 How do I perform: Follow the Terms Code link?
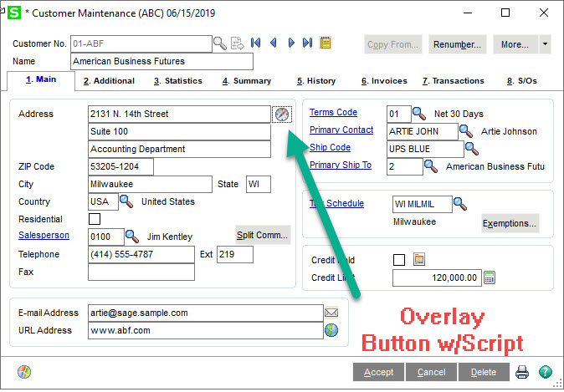(x=333, y=112)
